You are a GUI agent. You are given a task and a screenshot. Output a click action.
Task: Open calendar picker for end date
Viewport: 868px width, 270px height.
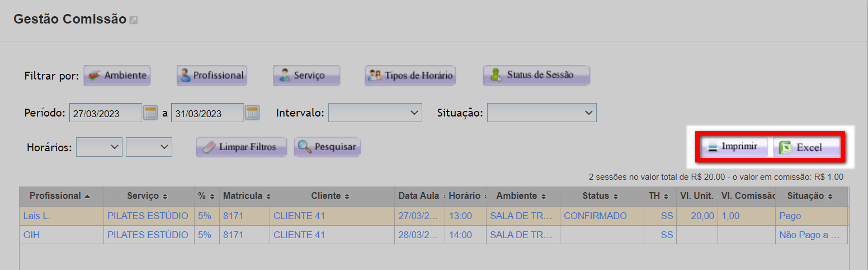252,113
